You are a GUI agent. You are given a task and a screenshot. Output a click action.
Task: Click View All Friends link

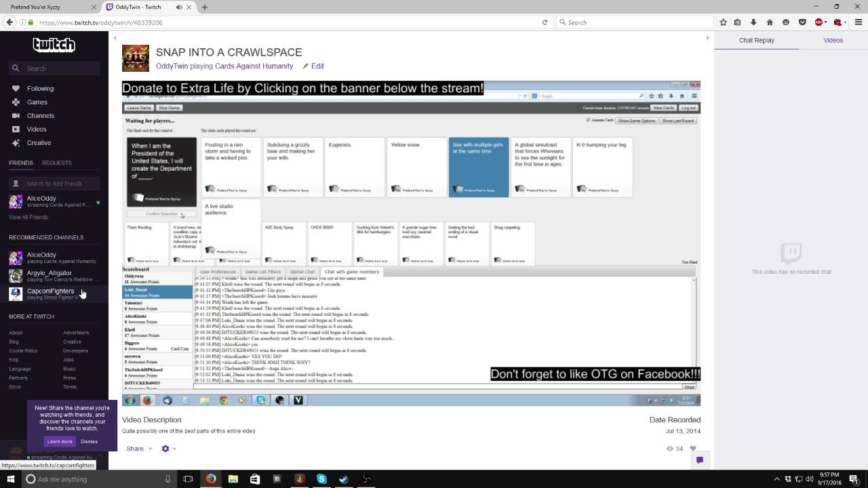(x=28, y=217)
